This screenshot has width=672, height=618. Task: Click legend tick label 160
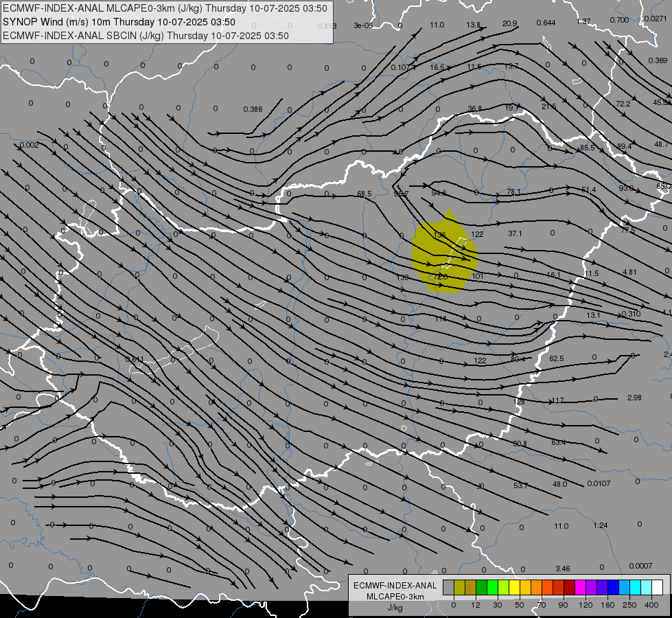(607, 605)
